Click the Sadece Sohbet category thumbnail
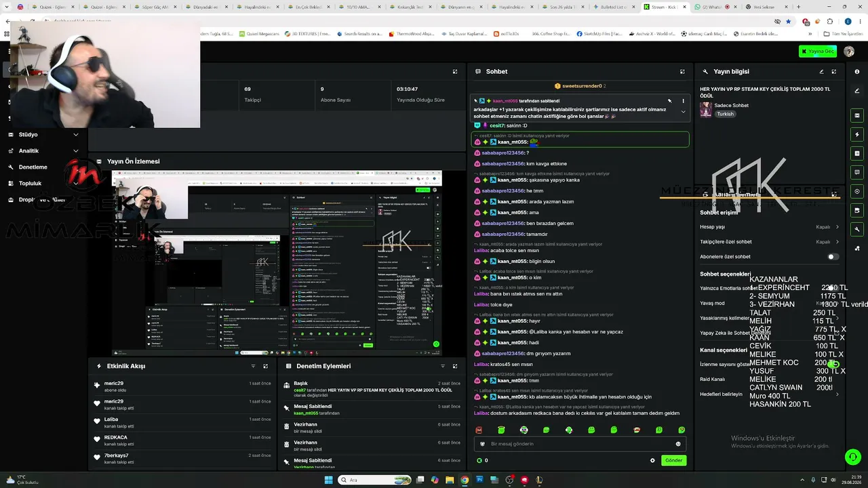Image resolution: width=868 pixels, height=488 pixels. (706, 109)
